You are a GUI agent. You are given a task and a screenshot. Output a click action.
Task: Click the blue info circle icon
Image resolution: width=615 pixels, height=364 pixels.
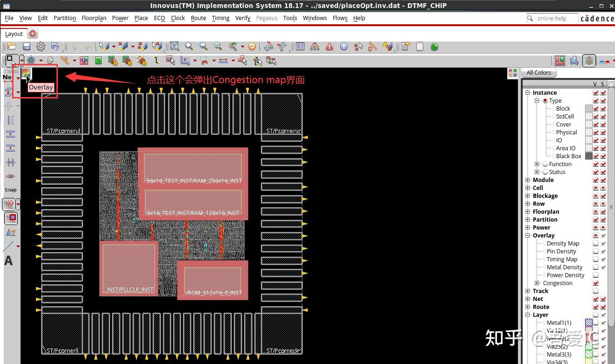[x=344, y=47]
